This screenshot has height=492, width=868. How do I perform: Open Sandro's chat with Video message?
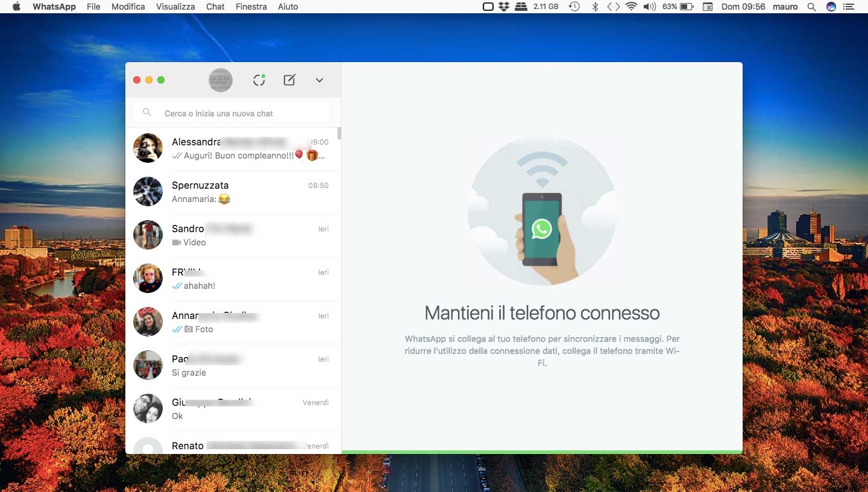(233, 236)
